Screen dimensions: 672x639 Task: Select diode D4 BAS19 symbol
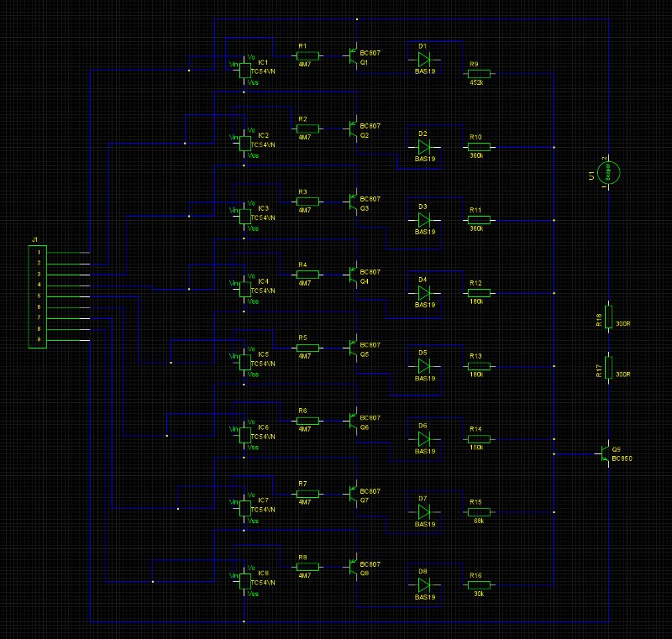pyautogui.click(x=423, y=291)
